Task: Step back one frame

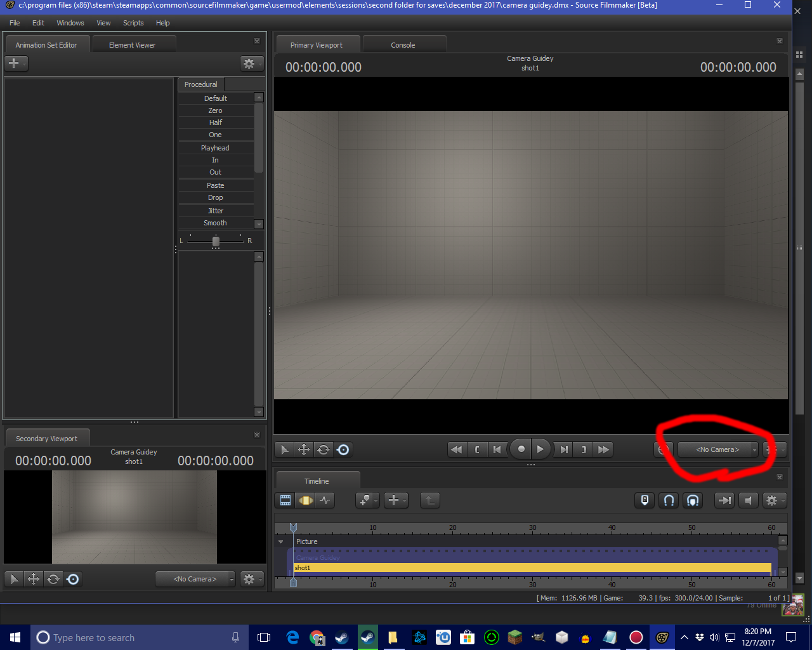Action: [x=497, y=449]
